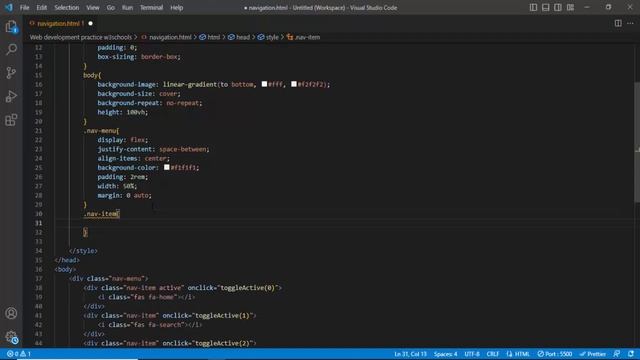
Task: Toggle secondary side bar layout icon
Action: pyautogui.click(x=558, y=7)
